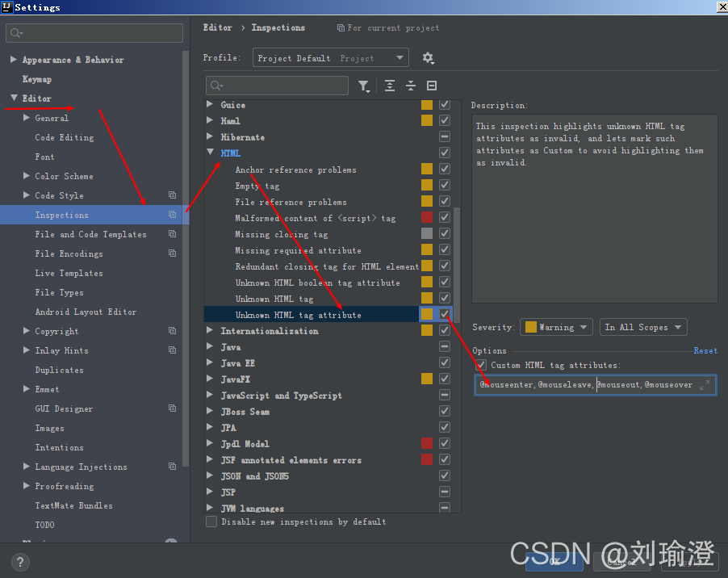Click the settings search input field

point(94,33)
